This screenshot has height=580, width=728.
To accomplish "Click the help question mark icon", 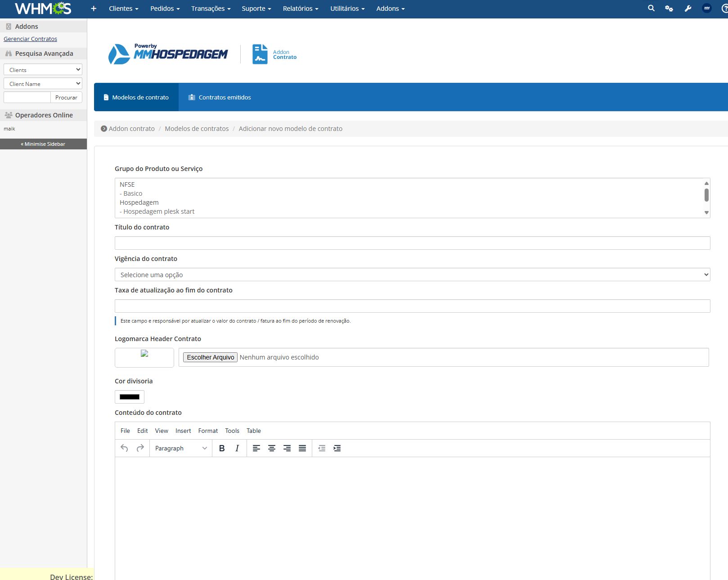I will [724, 9].
